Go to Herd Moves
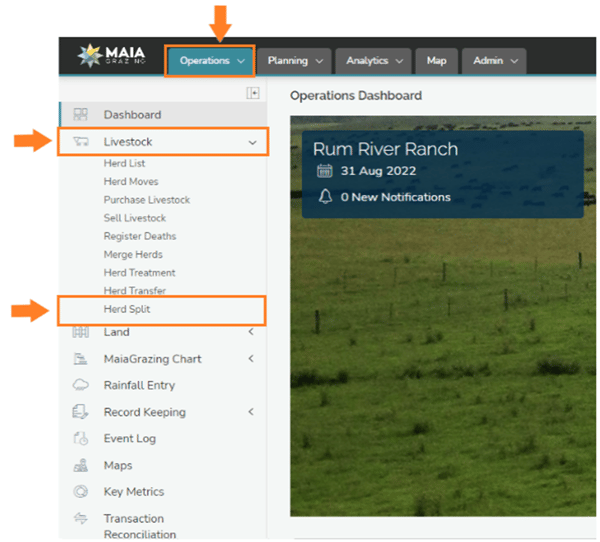Viewport: 600px width, 542px height. click(x=130, y=182)
